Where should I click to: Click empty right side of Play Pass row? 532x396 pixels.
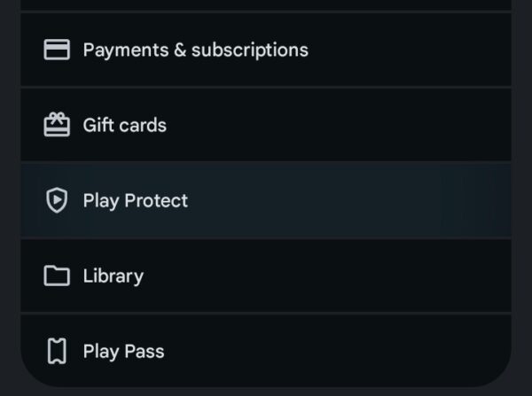pyautogui.click(x=426, y=350)
